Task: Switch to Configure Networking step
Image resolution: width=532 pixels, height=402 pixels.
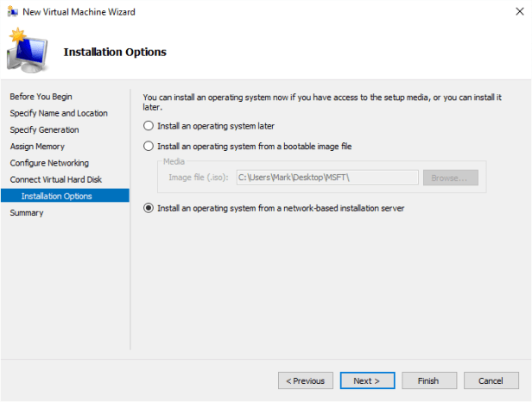Action: (x=49, y=163)
